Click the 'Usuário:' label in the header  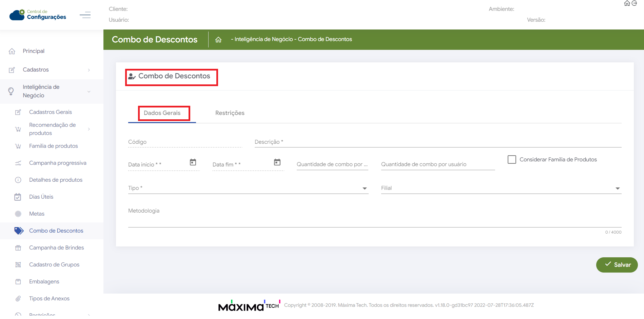pyautogui.click(x=119, y=20)
